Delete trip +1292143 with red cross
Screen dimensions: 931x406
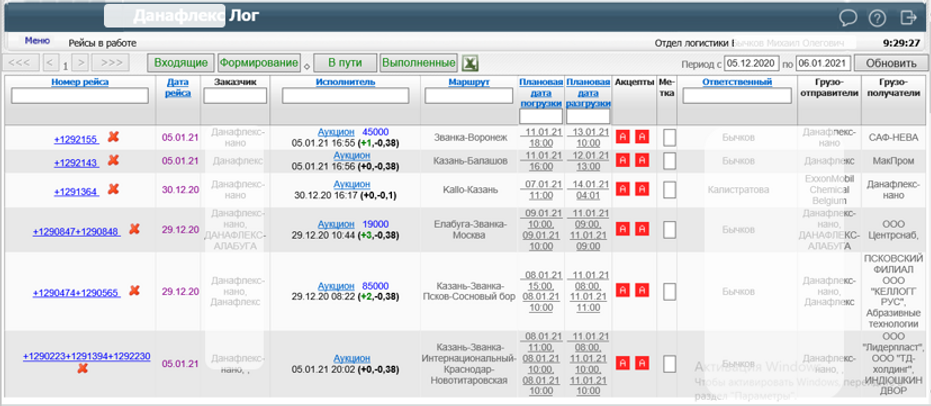pos(113,160)
